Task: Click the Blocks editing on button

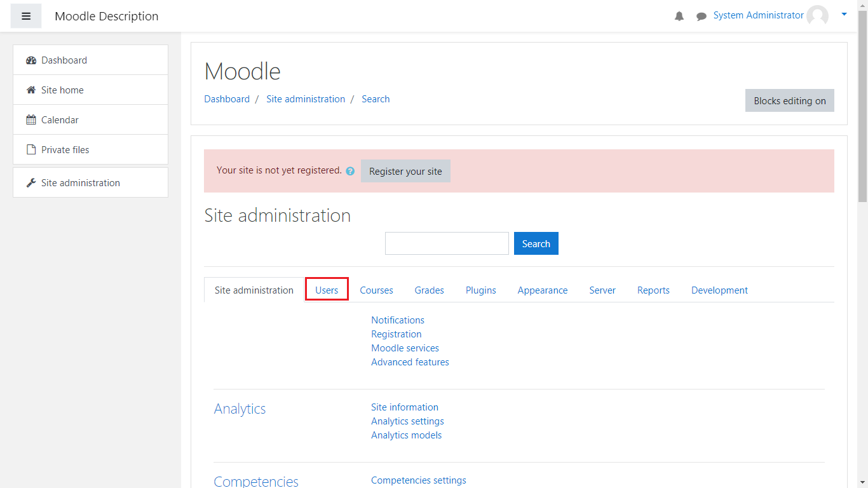Action: (x=789, y=101)
